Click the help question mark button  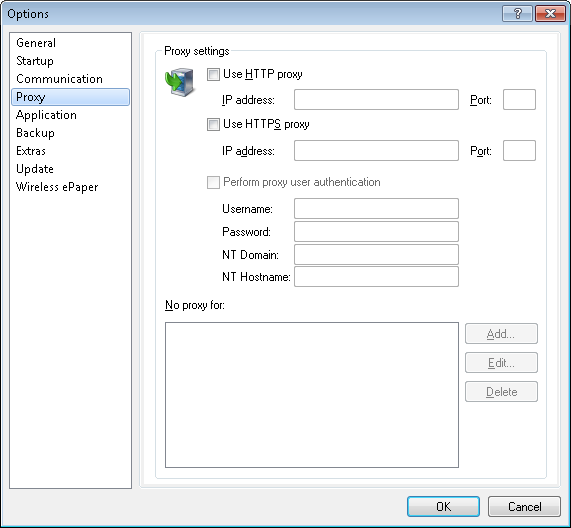(x=517, y=13)
